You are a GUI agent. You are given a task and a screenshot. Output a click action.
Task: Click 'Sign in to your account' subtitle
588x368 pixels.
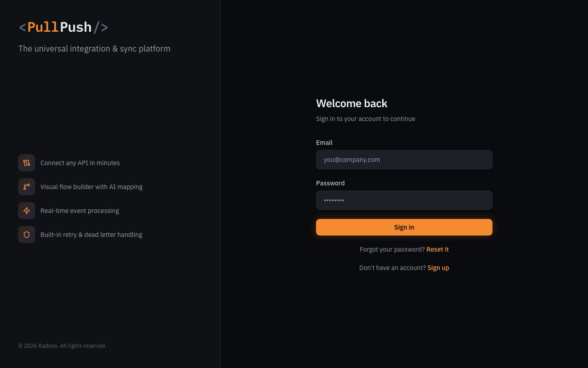pos(366,119)
